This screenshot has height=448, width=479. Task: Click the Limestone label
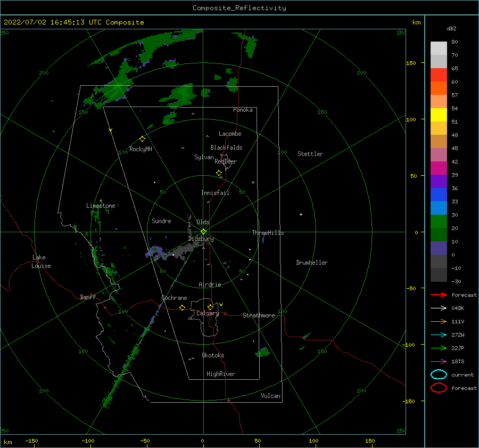coord(101,206)
